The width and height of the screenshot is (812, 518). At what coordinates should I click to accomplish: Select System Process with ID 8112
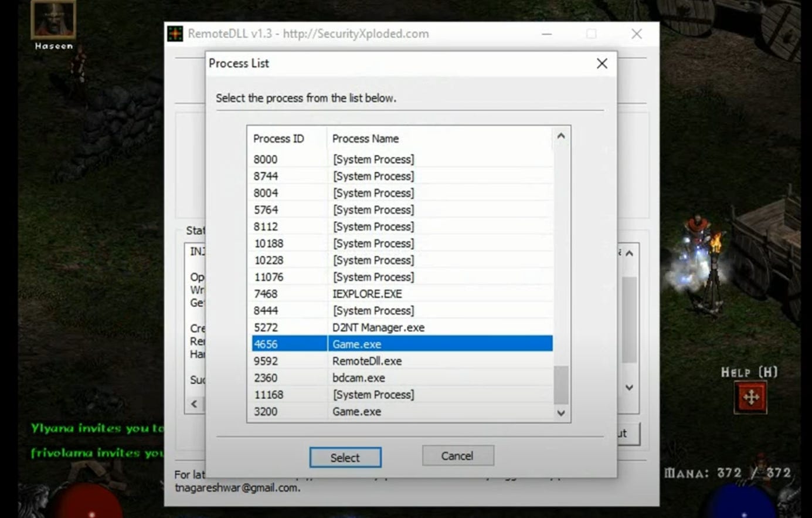point(402,226)
